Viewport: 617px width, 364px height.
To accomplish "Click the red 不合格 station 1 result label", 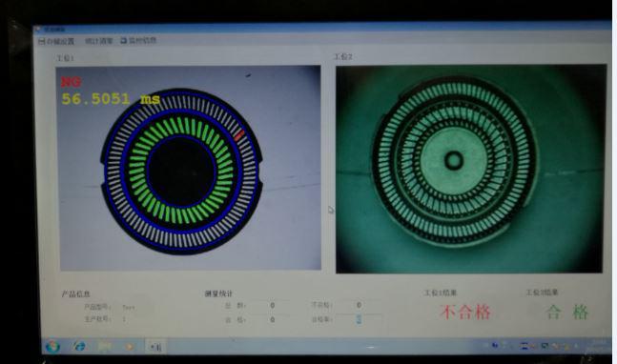I will 465,313.
